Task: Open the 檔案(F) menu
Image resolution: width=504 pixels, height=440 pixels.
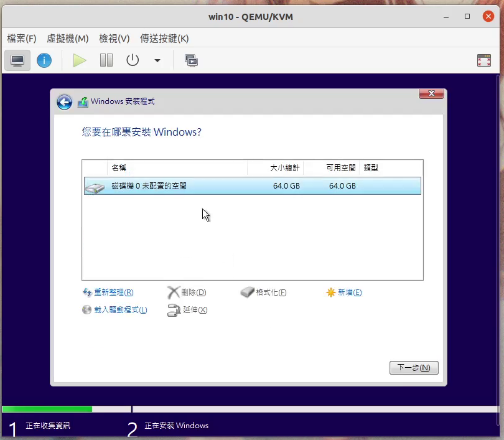Action: click(x=22, y=39)
